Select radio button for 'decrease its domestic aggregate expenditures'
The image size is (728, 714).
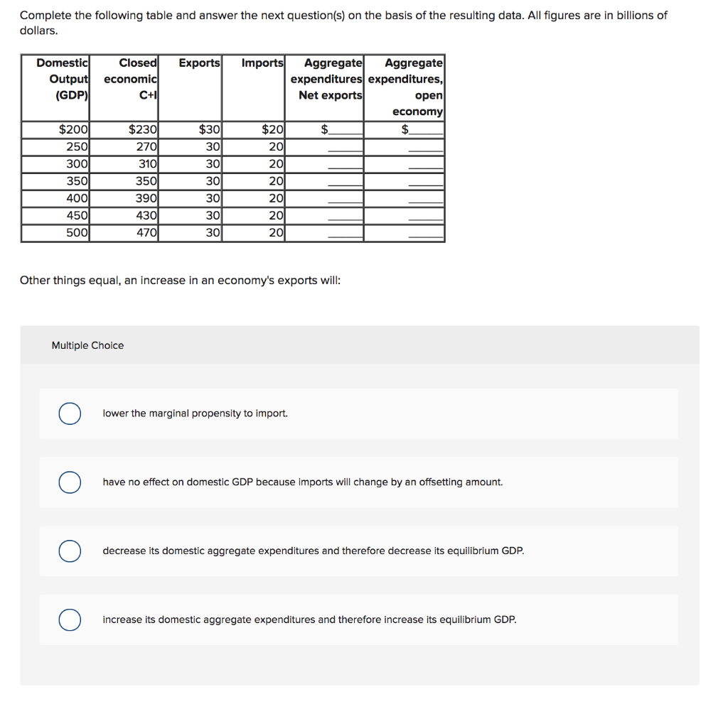point(69,551)
